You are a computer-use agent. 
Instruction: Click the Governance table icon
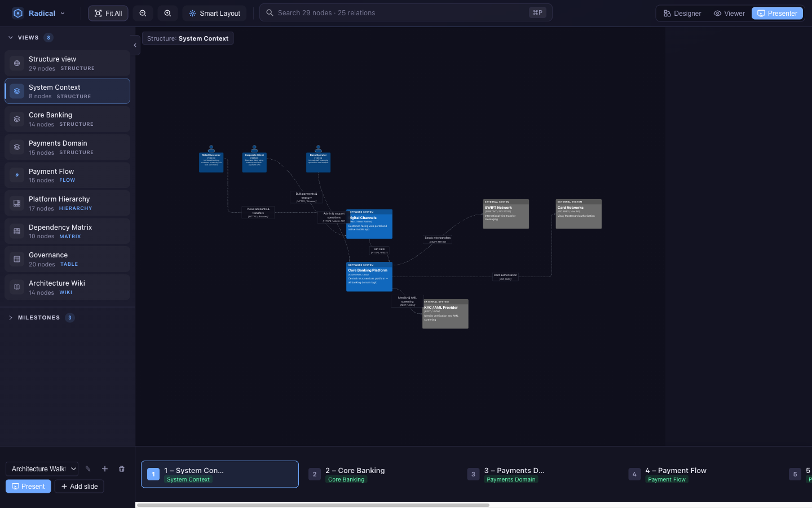click(x=17, y=259)
